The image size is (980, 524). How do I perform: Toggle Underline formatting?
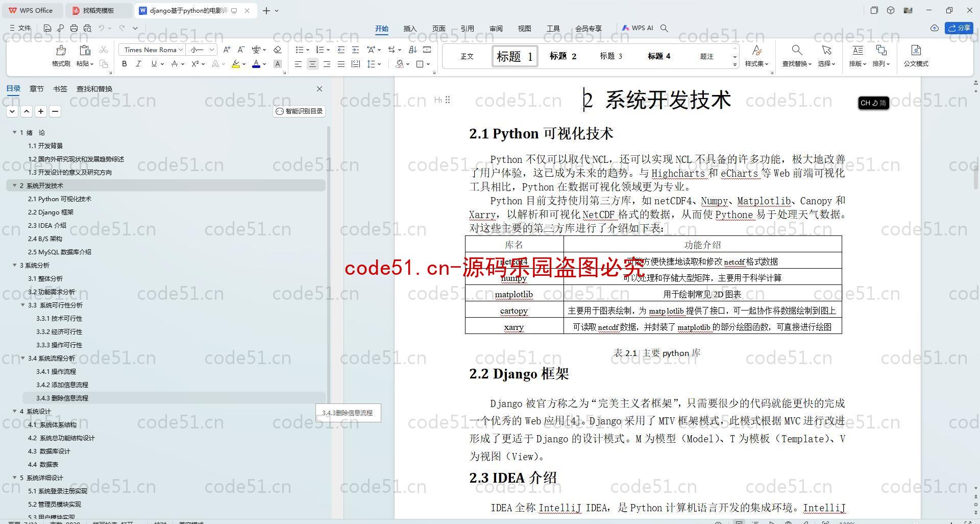[x=154, y=64]
